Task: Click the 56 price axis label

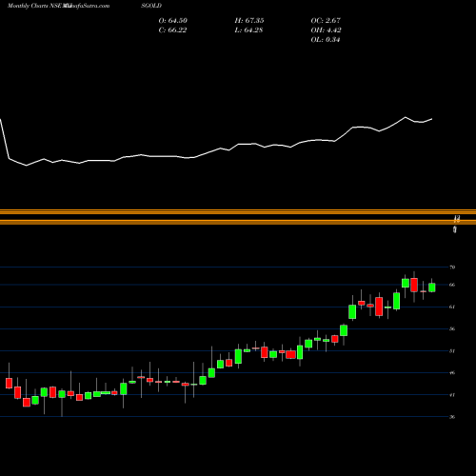Action: [x=452, y=328]
